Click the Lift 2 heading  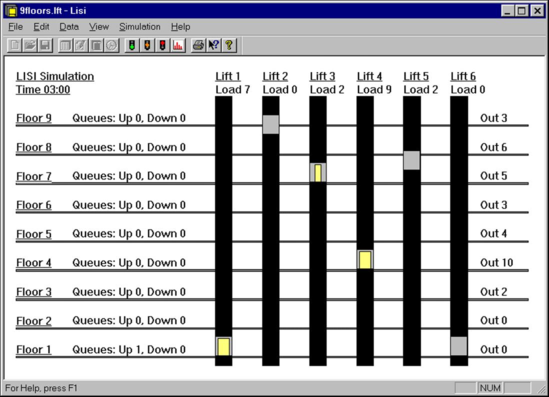point(275,76)
